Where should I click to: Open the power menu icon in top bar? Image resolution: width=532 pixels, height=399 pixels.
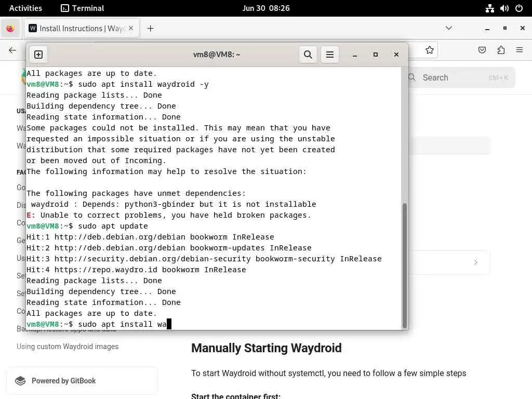519,8
